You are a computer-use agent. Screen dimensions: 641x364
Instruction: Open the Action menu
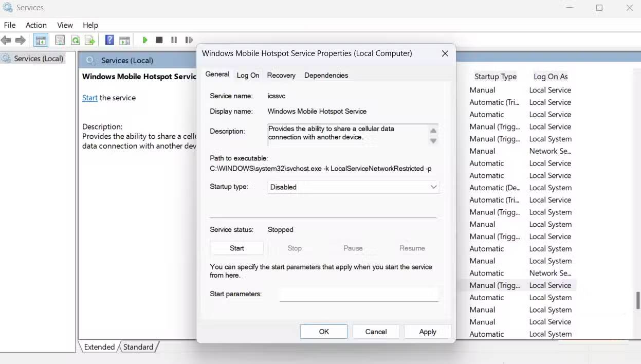pos(36,25)
